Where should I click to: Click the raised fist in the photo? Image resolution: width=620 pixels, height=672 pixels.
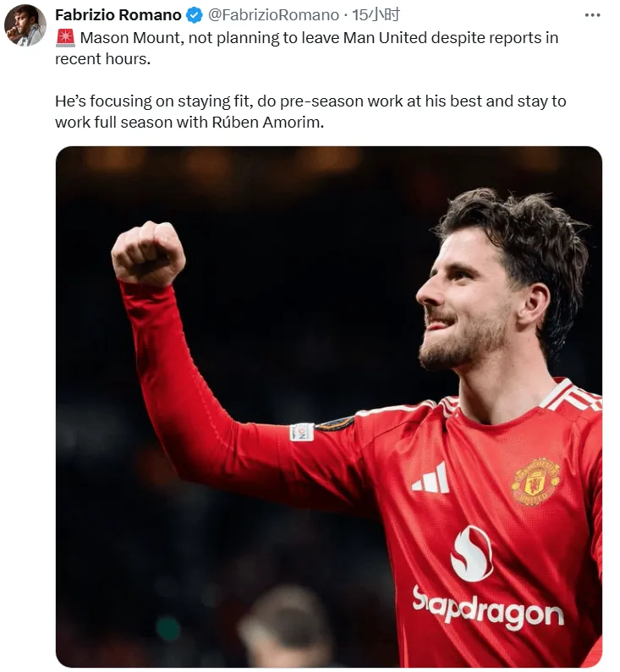pyautogui.click(x=148, y=254)
